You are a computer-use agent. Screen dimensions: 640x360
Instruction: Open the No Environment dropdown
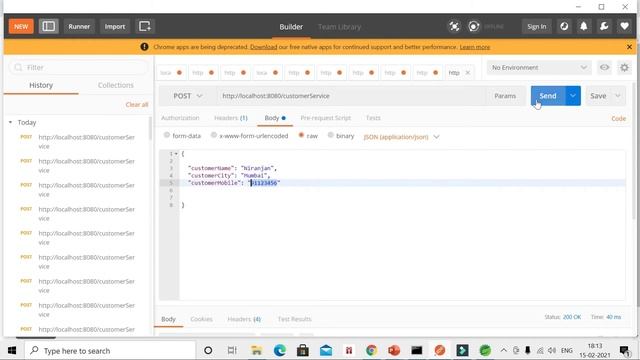(539, 67)
